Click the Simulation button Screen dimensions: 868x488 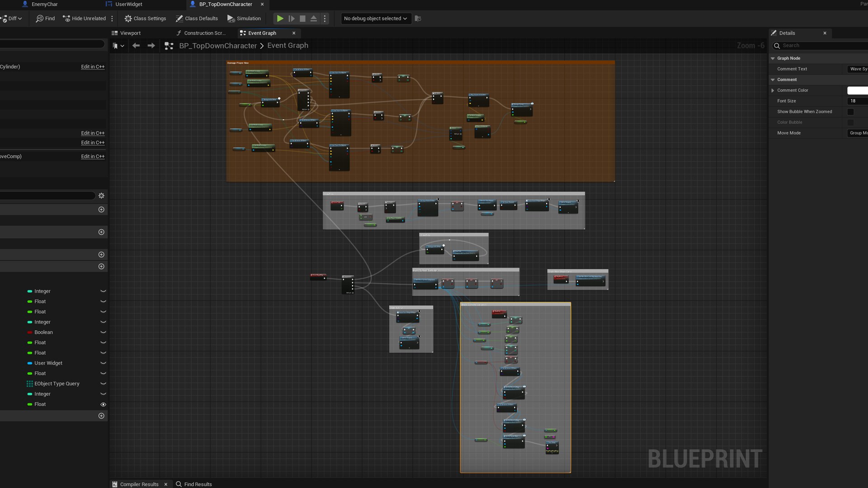[244, 19]
